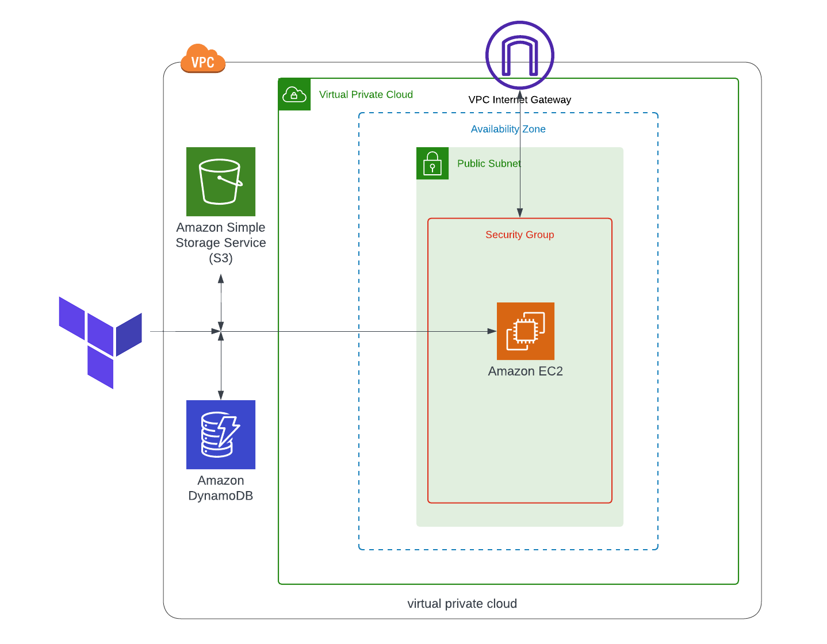
Task: Select the 'Amazon DynamoDB' caption
Action: pyautogui.click(x=221, y=488)
